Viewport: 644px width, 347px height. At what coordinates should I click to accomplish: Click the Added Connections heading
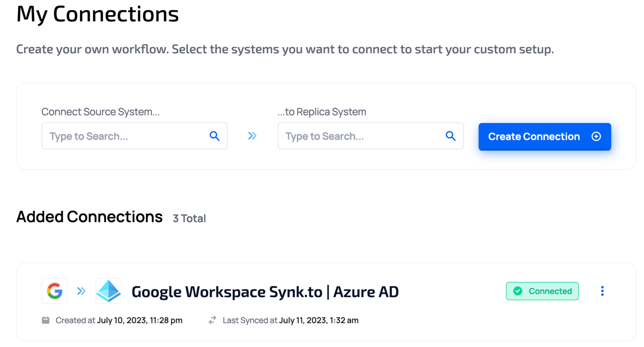(89, 217)
